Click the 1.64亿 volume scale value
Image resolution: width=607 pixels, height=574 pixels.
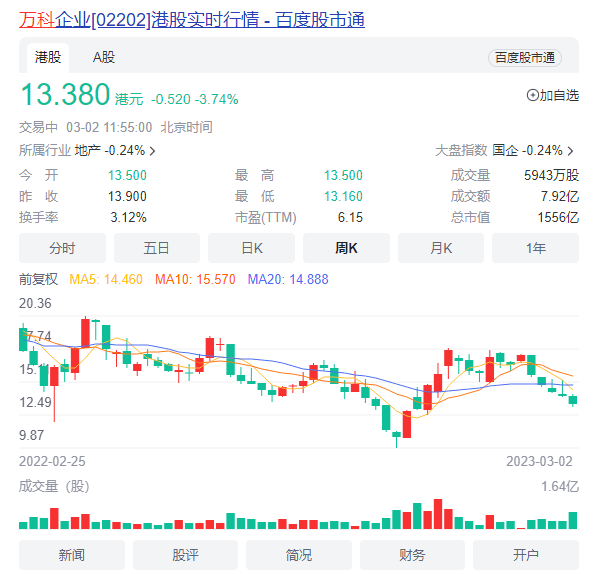tap(560, 487)
